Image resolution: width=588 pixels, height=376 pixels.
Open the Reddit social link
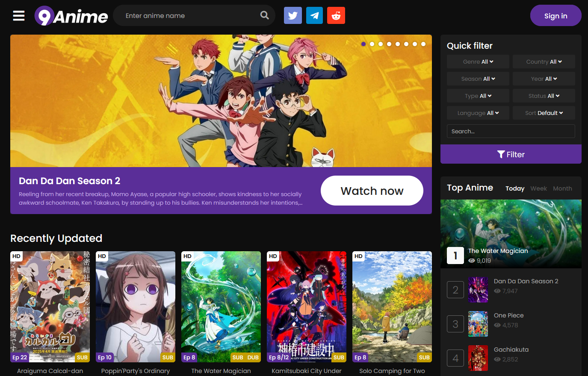click(336, 15)
